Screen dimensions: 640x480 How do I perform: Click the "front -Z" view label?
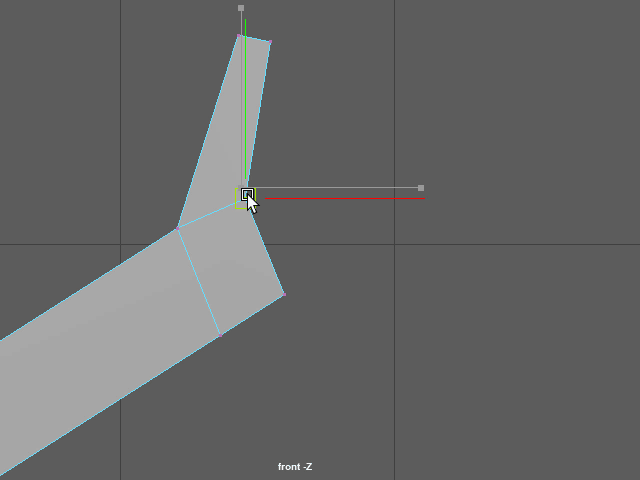click(x=295, y=467)
